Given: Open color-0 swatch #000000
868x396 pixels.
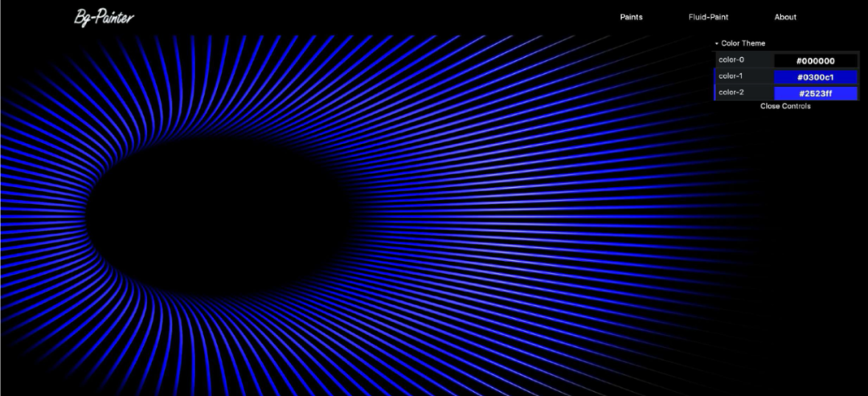Looking at the screenshot, I should coord(816,61).
